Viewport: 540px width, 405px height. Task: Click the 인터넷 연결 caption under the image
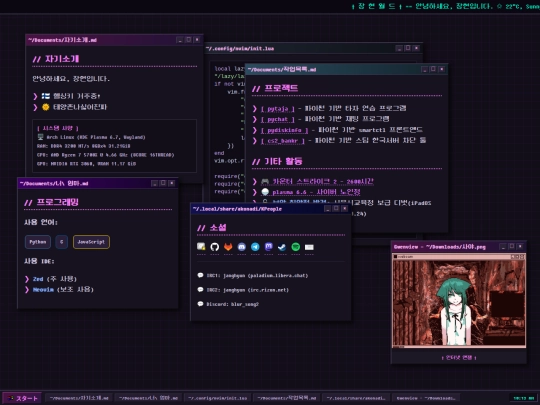pos(459,357)
